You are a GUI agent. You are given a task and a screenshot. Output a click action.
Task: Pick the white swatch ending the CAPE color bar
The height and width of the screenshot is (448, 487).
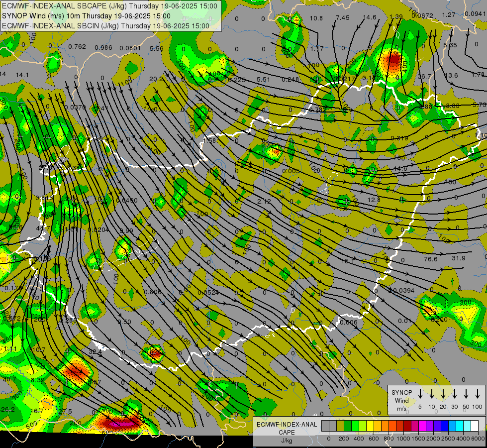pyautogui.click(x=474, y=426)
